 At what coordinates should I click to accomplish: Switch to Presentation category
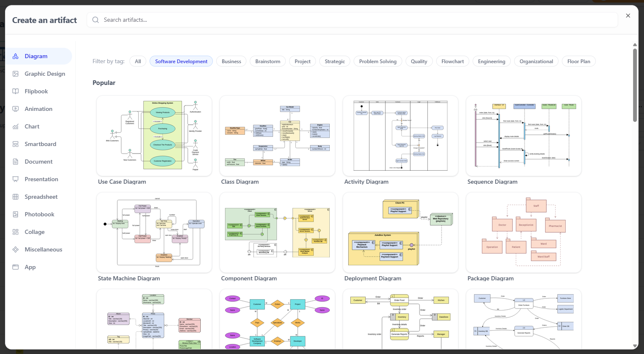39,179
